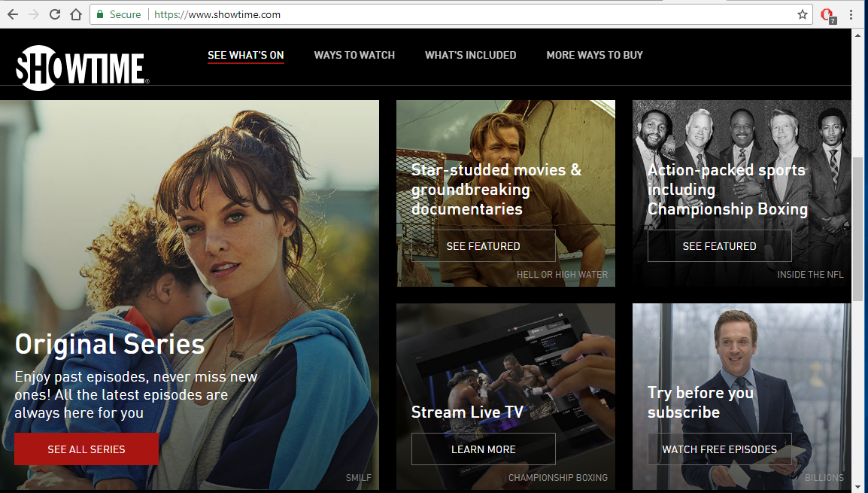The height and width of the screenshot is (493, 868).
Task: Click the scrollbar down arrow
Action: click(x=858, y=486)
